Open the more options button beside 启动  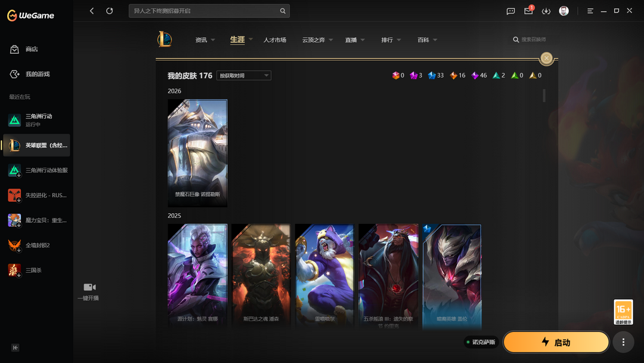624,342
